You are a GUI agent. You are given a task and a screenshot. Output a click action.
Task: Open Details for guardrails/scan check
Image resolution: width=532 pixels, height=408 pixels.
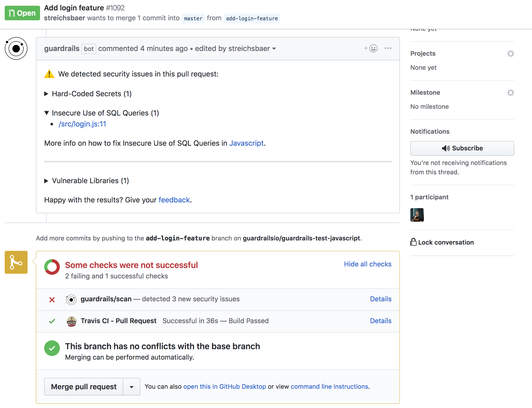point(380,299)
